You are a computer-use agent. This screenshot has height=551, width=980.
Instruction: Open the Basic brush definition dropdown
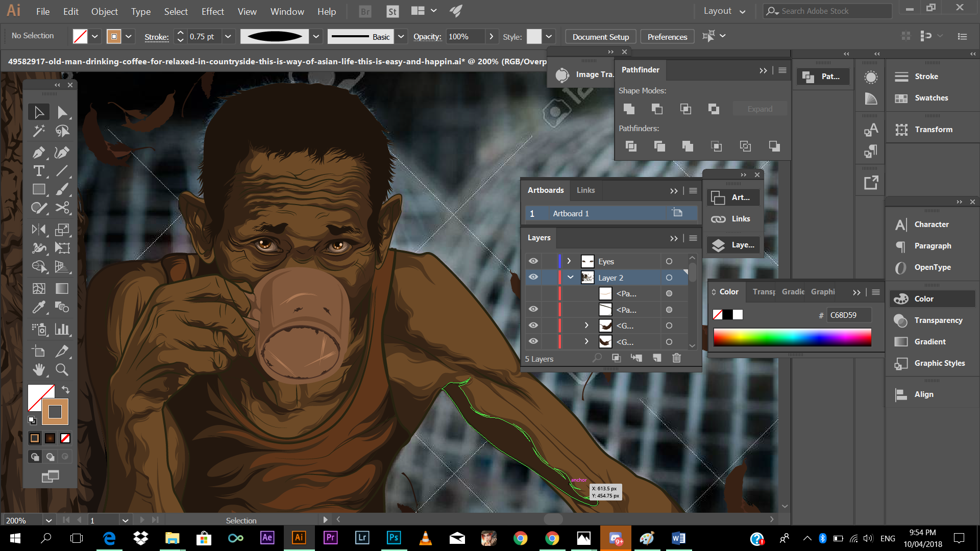click(401, 36)
